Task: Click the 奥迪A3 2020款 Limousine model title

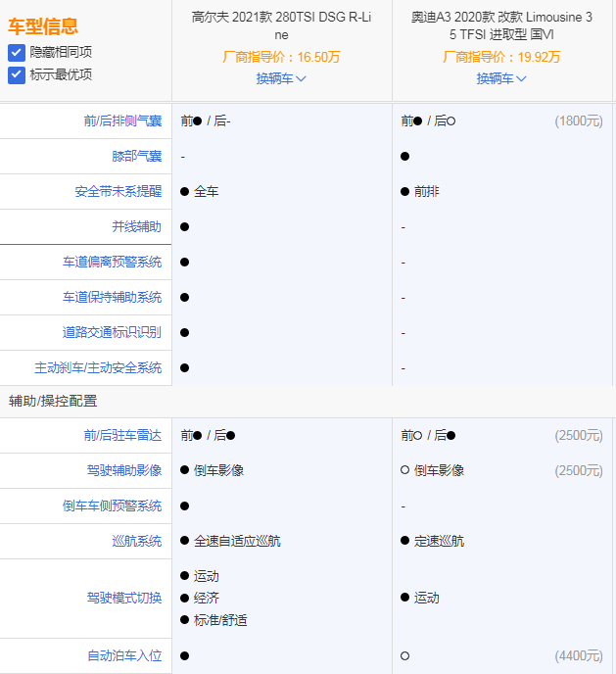Action: [501, 25]
